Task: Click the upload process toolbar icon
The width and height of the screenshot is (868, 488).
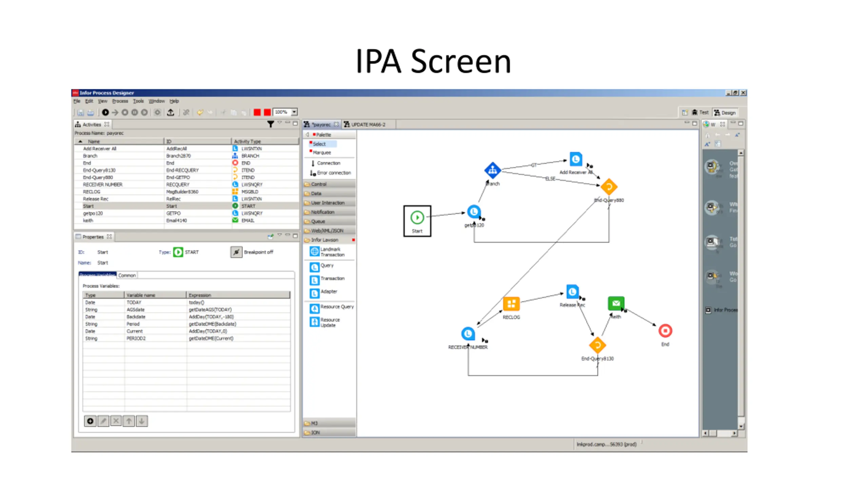Action: 170,112
